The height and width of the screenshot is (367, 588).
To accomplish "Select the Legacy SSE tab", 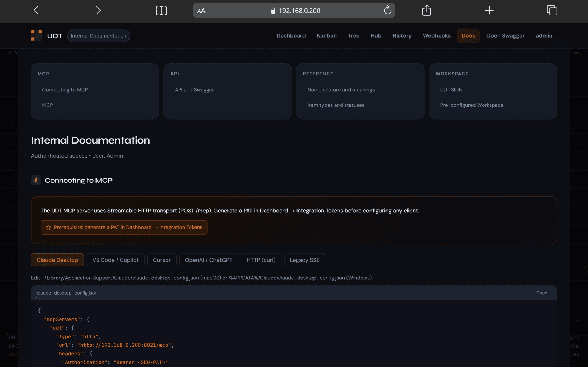I will point(304,260).
